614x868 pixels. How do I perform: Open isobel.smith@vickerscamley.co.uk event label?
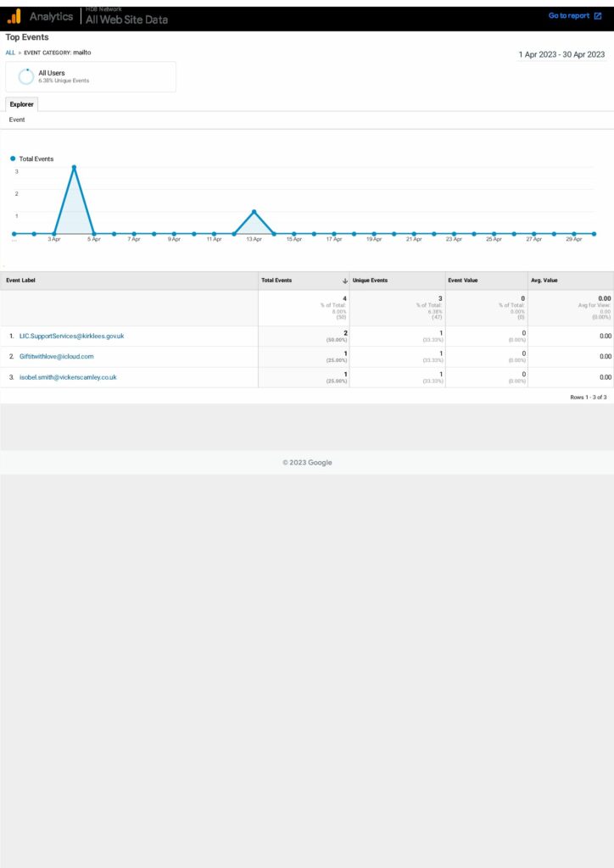pyautogui.click(x=68, y=377)
